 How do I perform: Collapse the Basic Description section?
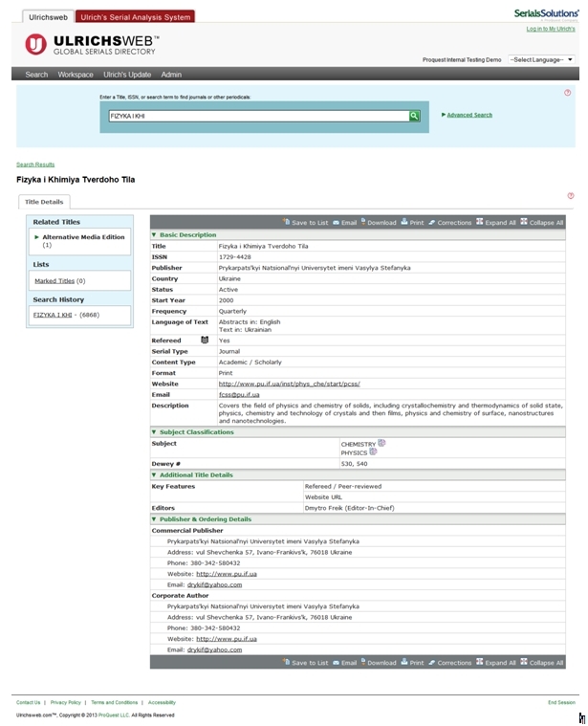pos(154,235)
